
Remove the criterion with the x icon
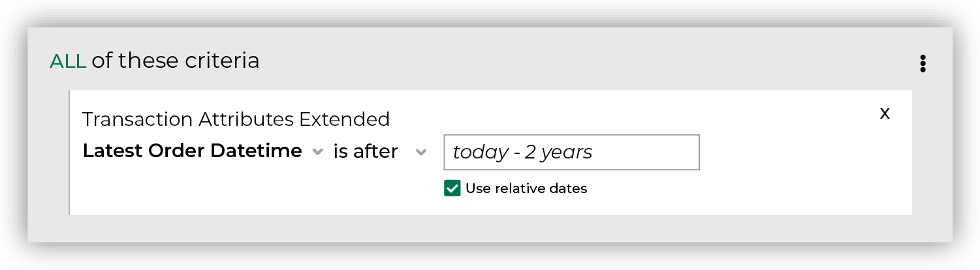click(885, 113)
